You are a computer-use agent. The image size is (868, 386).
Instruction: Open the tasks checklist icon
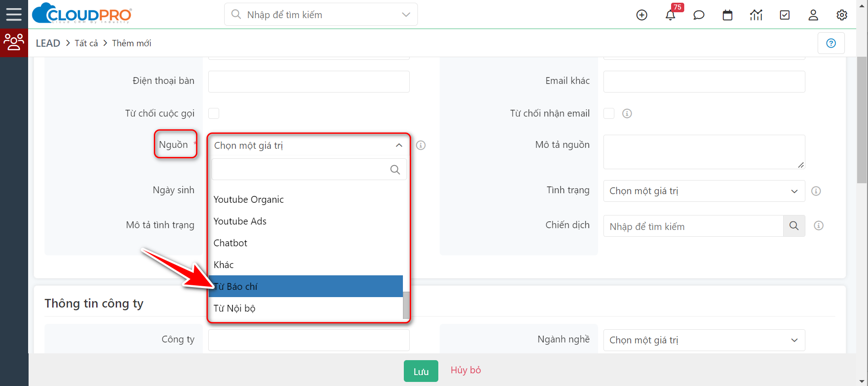pos(785,15)
